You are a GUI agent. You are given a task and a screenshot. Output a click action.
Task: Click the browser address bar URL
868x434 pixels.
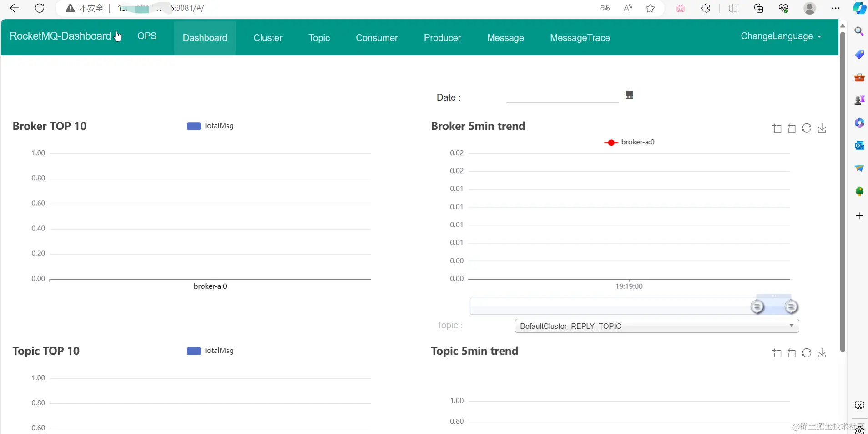[161, 8]
